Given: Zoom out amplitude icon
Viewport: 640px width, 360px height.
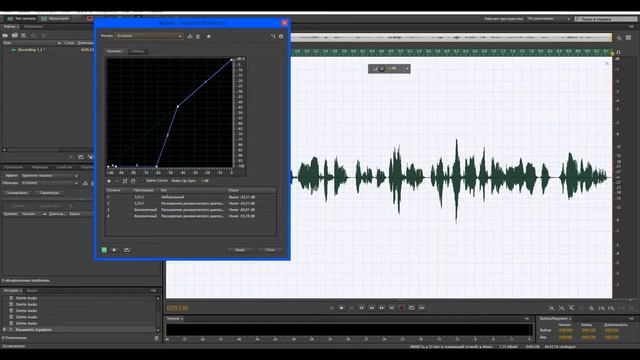Looking at the screenshot, I should point(562,308).
